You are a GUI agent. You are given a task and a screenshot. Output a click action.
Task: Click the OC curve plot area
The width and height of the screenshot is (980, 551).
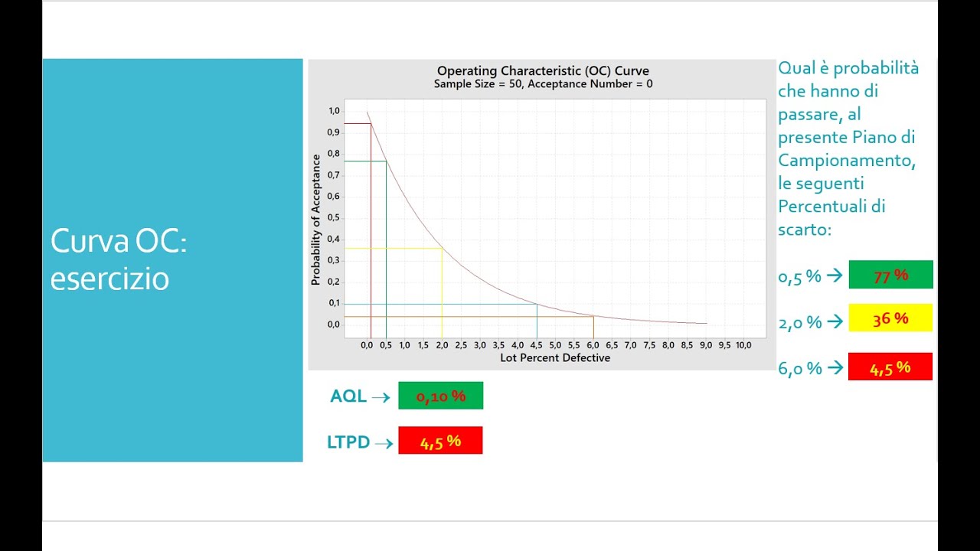[555, 219]
